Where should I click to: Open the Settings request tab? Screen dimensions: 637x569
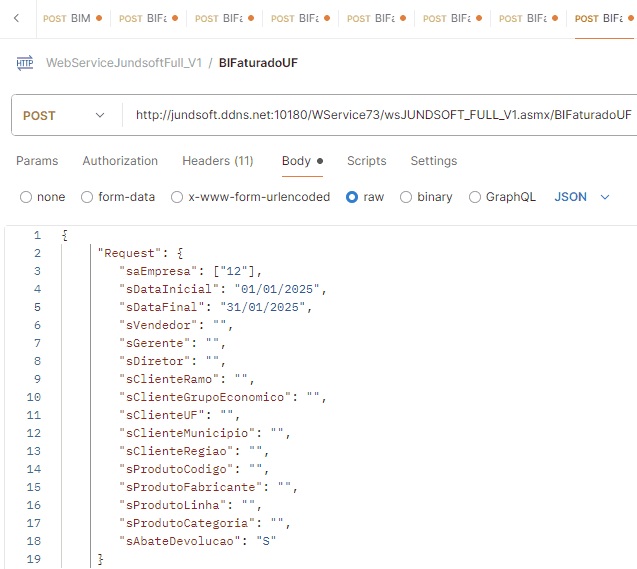click(x=433, y=161)
